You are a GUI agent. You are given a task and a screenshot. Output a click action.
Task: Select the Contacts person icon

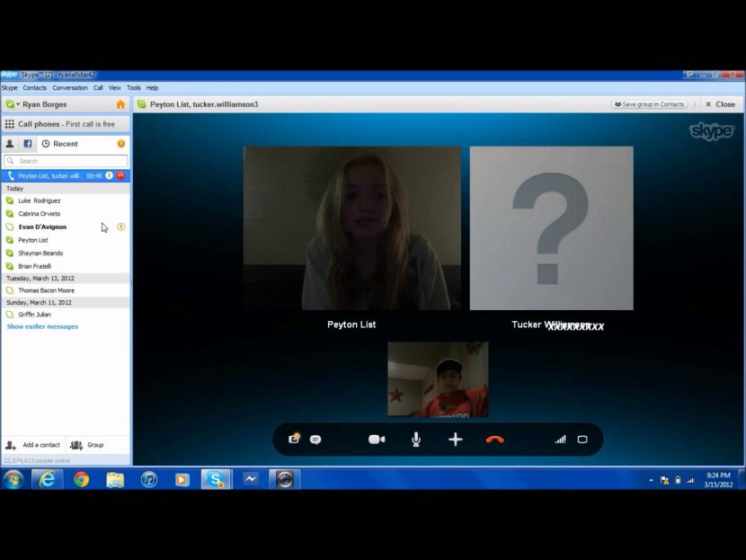pyautogui.click(x=9, y=143)
